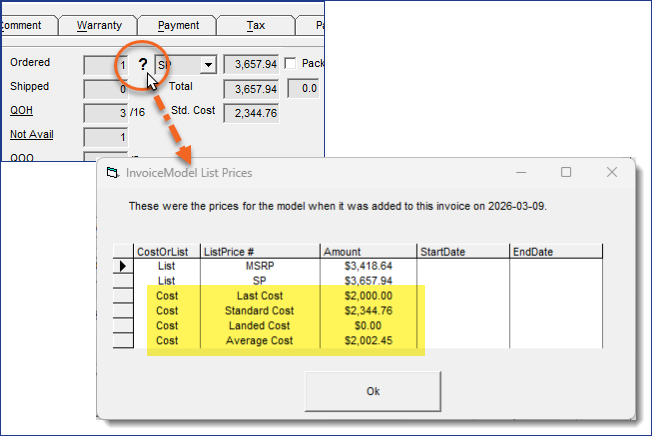Click the current row arrow indicator for MSRP

tap(122, 267)
